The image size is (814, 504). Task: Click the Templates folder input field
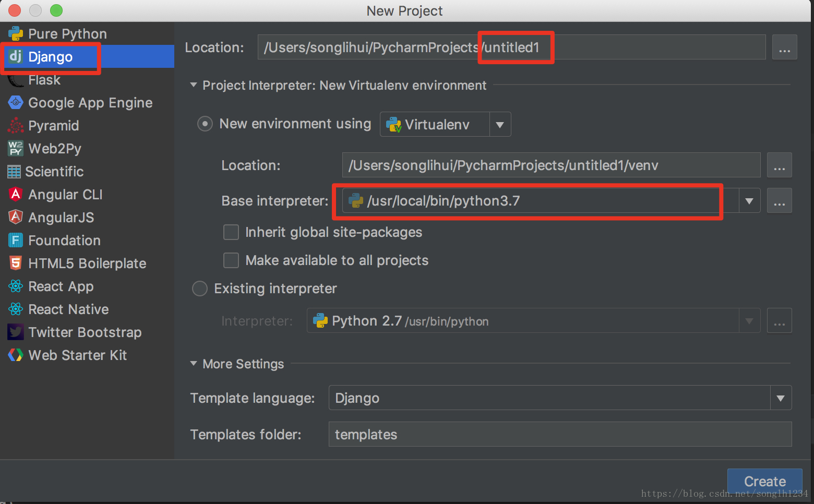(560, 435)
